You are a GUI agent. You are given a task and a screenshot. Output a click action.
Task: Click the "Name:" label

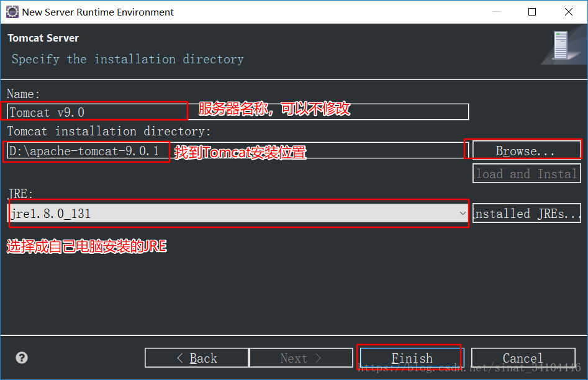[x=23, y=94]
